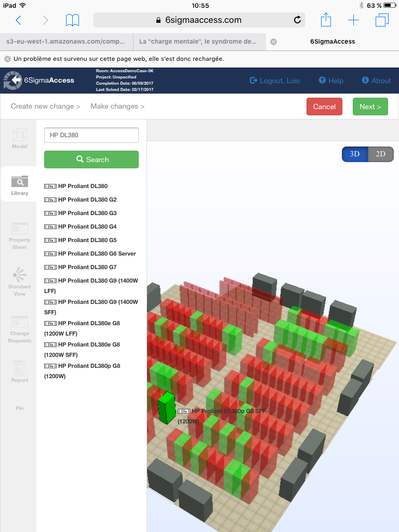Click the server icon beside DL380 G5
This screenshot has width=399, height=532.
point(50,240)
